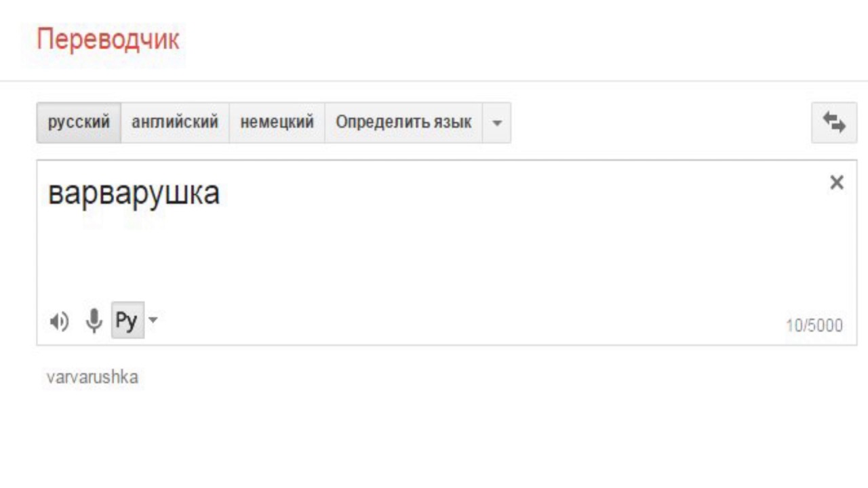Start voice input with the microphone

pyautogui.click(x=94, y=321)
